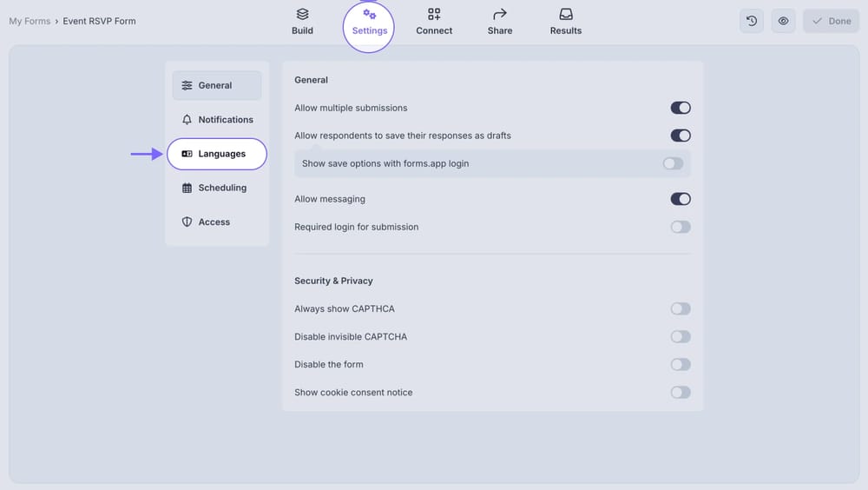Click the Share arrow icon
This screenshot has width=868, height=490.
[500, 14]
